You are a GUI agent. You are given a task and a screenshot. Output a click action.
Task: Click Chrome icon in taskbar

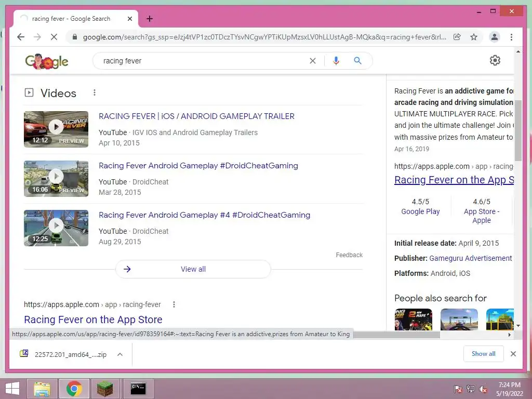point(74,389)
